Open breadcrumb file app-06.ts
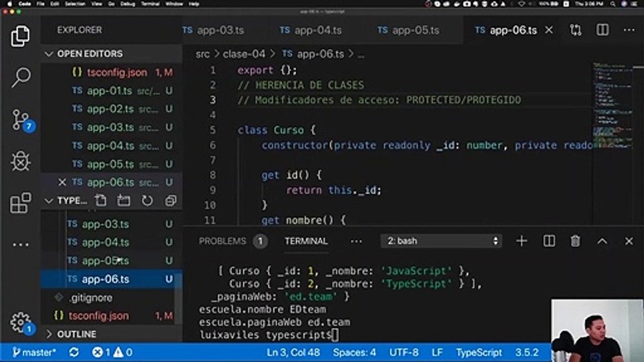644x362 pixels. click(313, 54)
